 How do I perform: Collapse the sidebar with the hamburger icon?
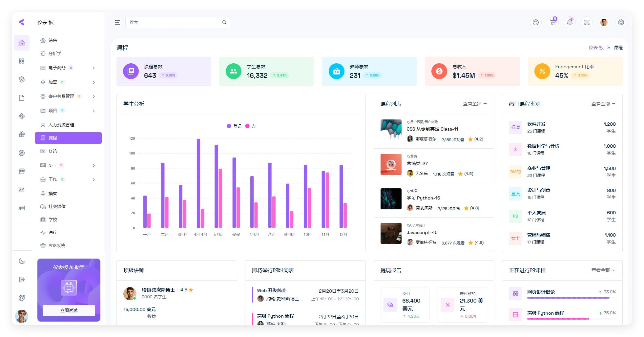(x=117, y=22)
